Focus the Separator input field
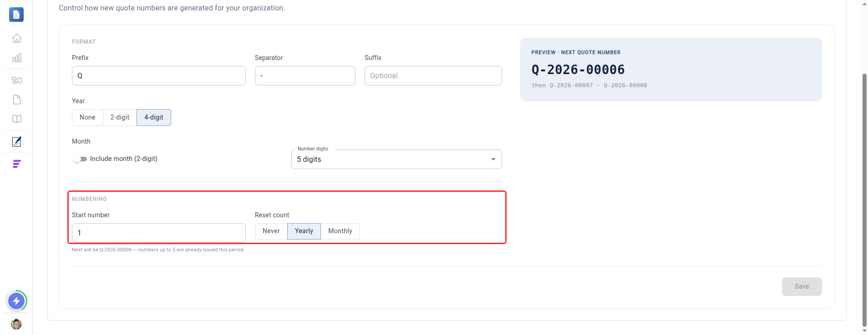This screenshot has height=335, width=868. 305,76
